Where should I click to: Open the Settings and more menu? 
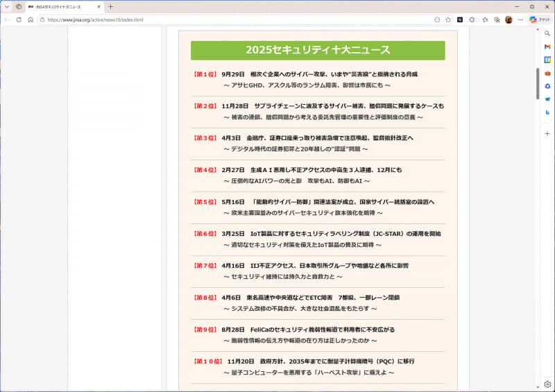pyautogui.click(x=520, y=20)
